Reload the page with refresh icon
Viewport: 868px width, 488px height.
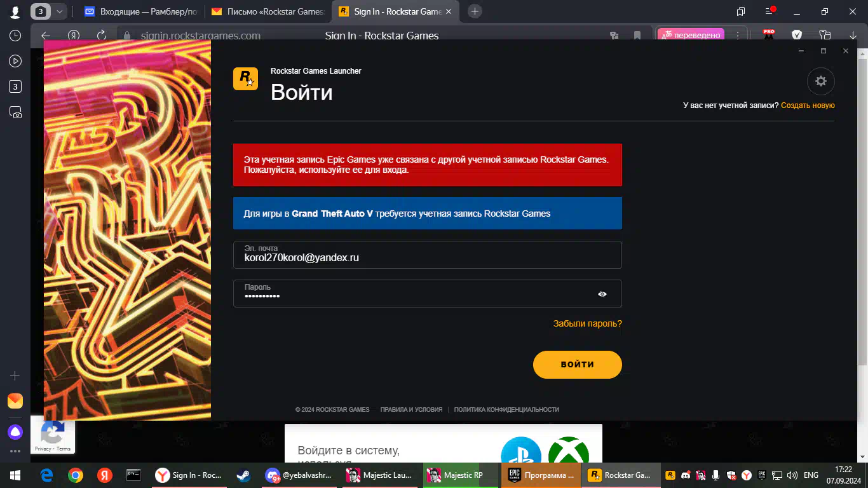point(102,36)
